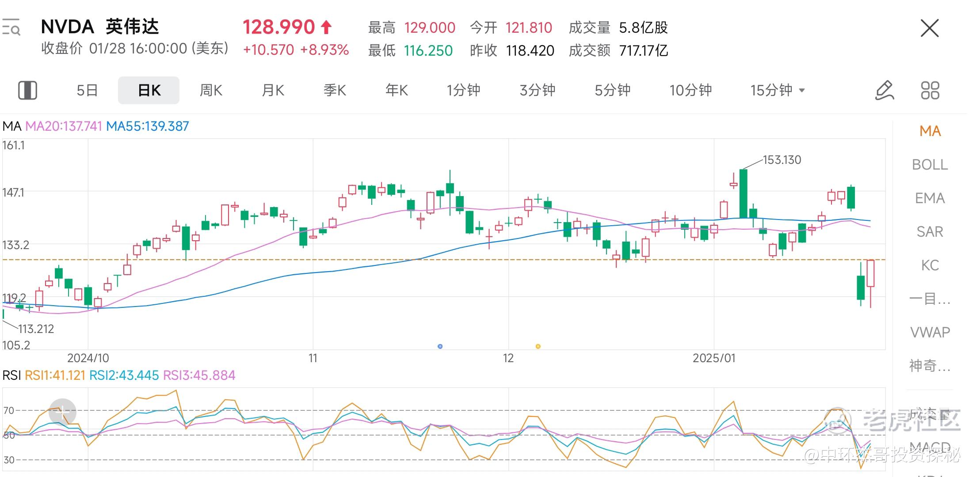Select the 日K daily candlestick tab
This screenshot has height=477, width=980.
(149, 90)
